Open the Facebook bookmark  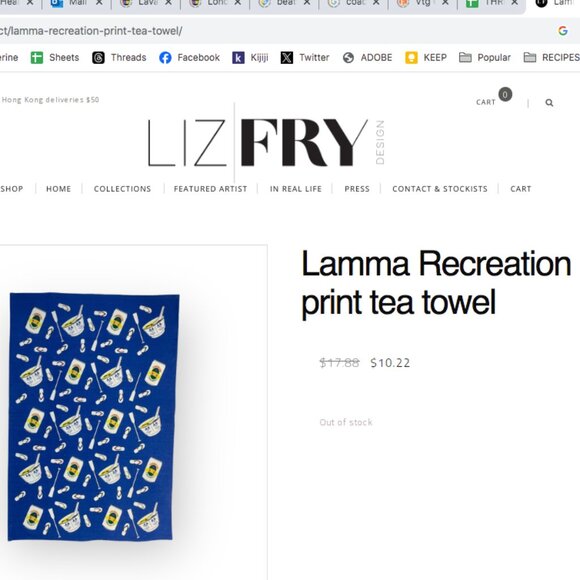coord(189,58)
